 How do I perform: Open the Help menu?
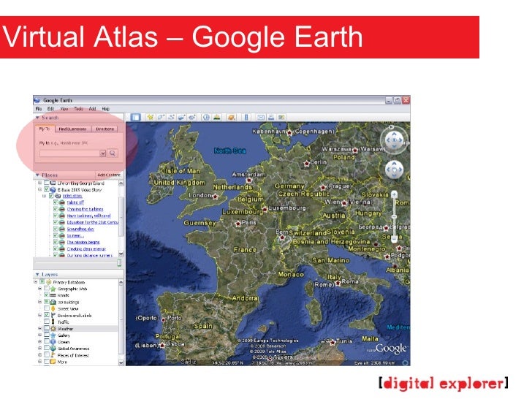[x=105, y=109]
